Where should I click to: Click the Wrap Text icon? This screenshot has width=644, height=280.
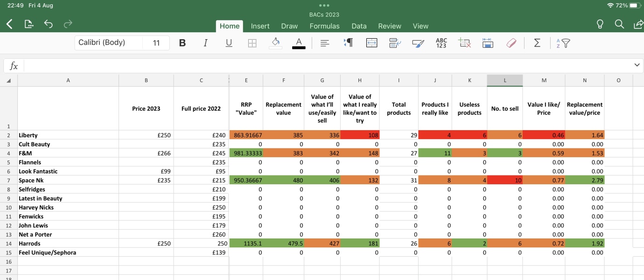pyautogui.click(x=394, y=43)
